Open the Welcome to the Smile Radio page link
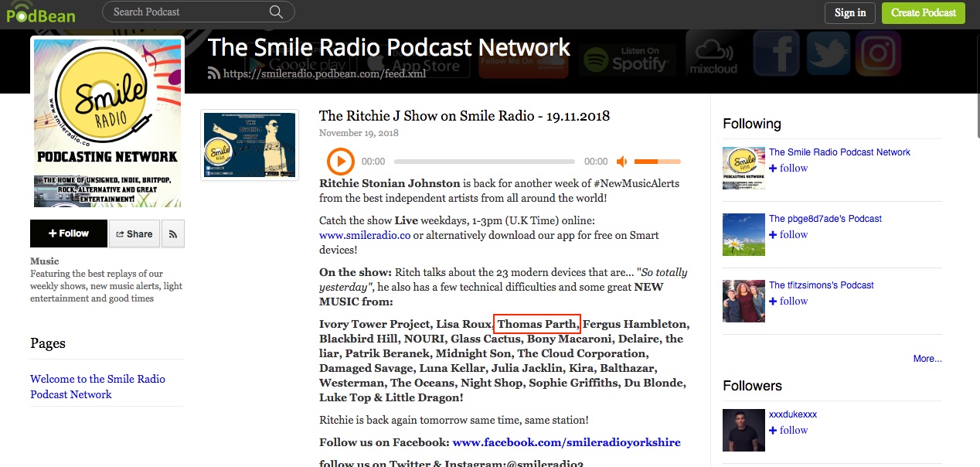Screen dimensions: 980x467 (97, 387)
